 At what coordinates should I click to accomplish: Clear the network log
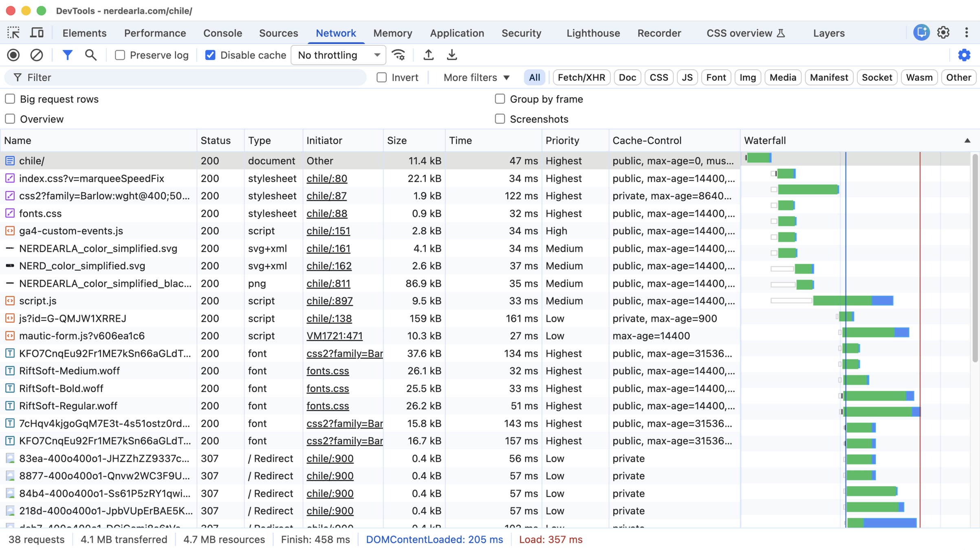point(37,55)
